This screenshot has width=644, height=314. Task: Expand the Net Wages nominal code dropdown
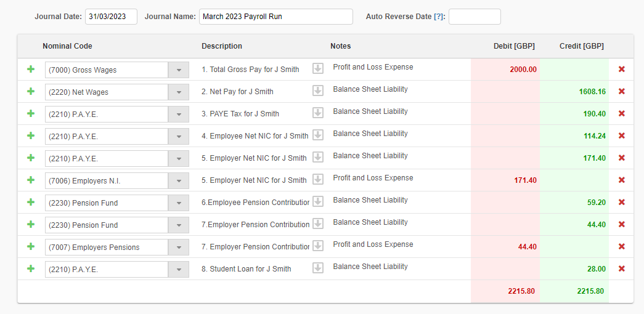point(179,92)
